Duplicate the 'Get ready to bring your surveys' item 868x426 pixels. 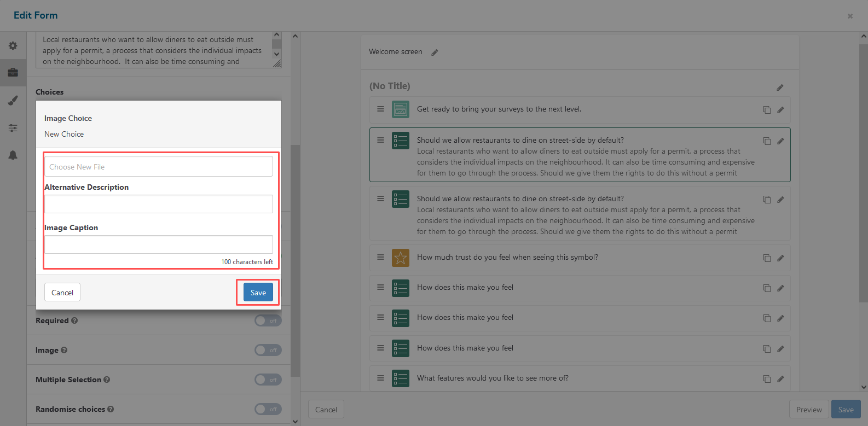(x=767, y=110)
